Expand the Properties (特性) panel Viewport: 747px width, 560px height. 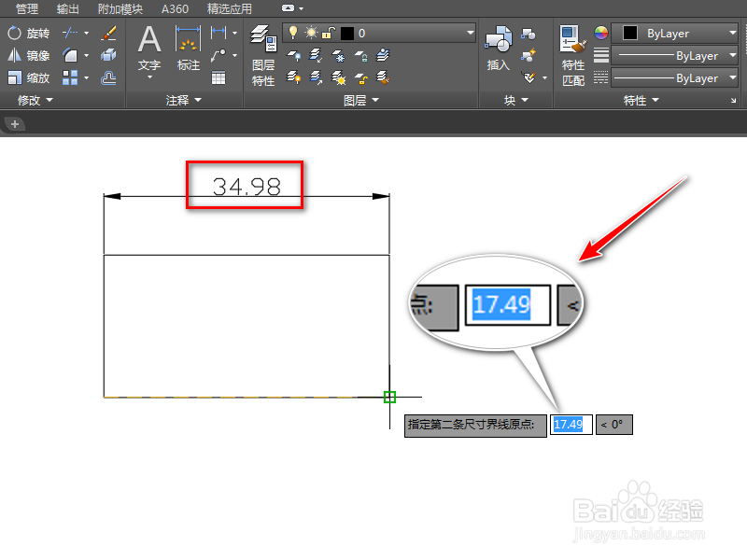click(x=641, y=100)
